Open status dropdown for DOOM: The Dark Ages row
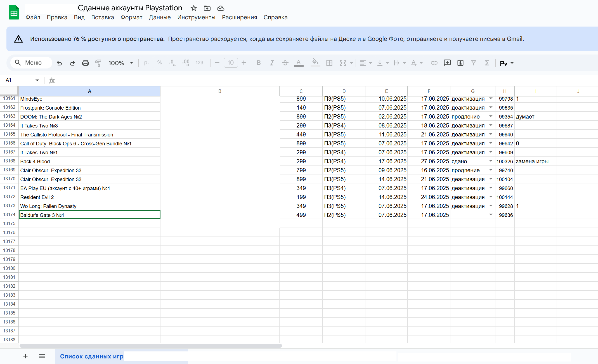The width and height of the screenshot is (598, 364). pos(491,116)
